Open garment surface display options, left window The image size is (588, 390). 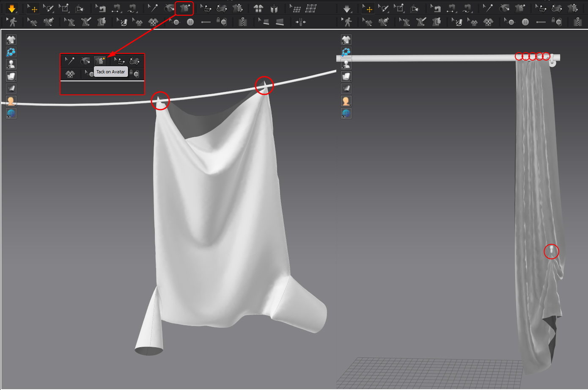(11, 77)
